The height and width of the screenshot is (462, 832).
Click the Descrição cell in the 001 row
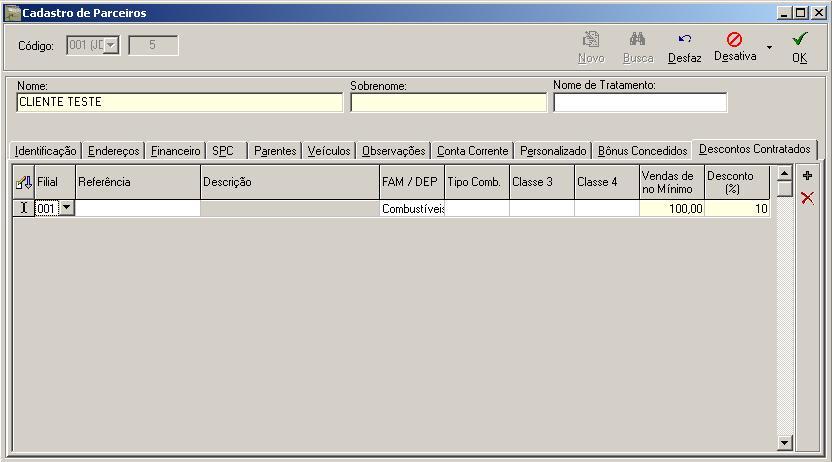[290, 208]
